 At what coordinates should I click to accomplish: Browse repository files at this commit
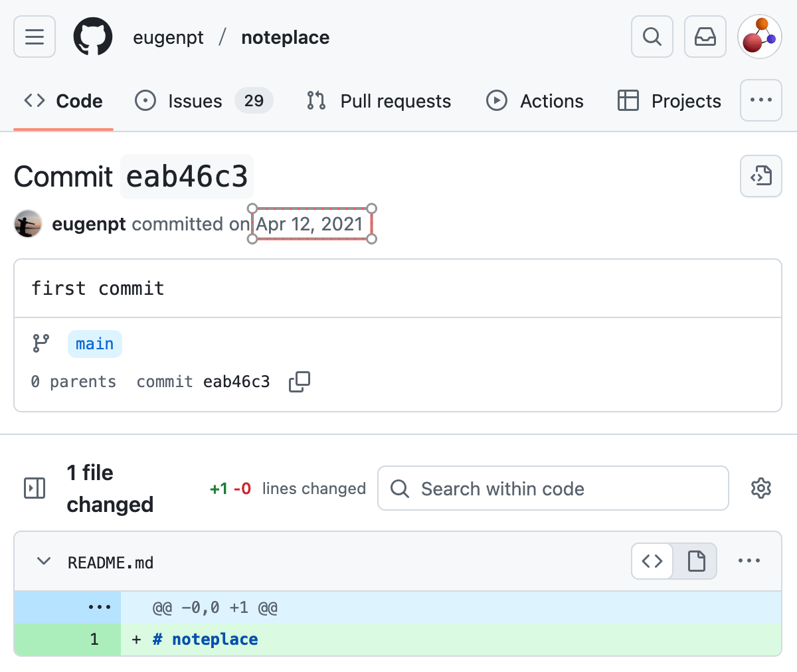(x=760, y=176)
